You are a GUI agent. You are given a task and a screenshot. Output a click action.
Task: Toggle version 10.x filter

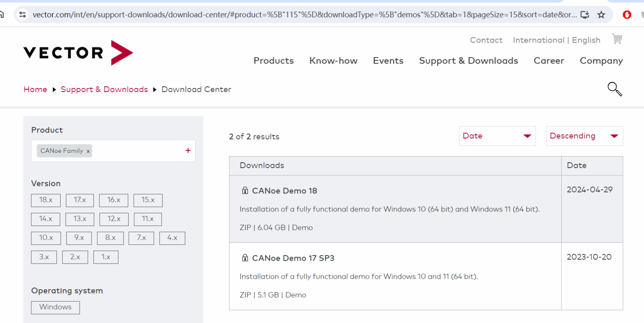(x=46, y=238)
